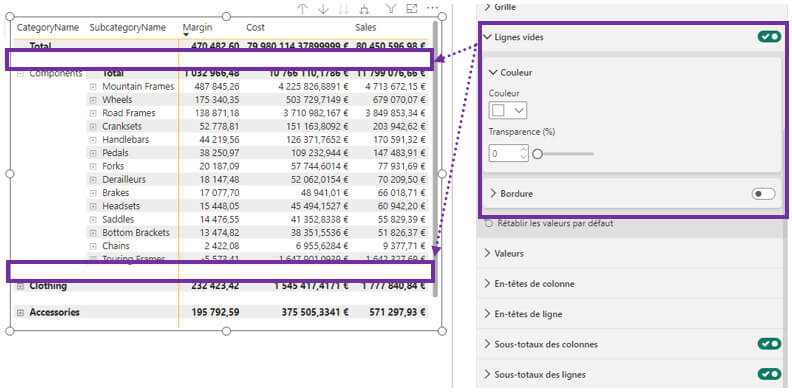Expand Accessories category plus icon
The height and width of the screenshot is (392, 792).
coord(20,313)
